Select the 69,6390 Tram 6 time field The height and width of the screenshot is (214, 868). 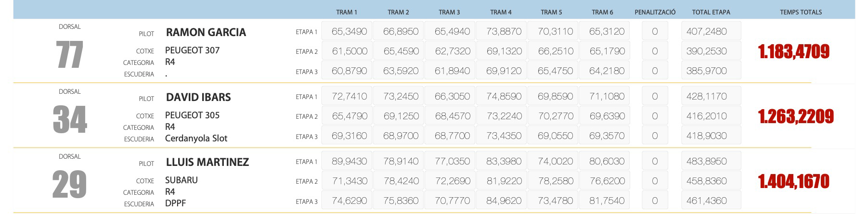coord(607,116)
